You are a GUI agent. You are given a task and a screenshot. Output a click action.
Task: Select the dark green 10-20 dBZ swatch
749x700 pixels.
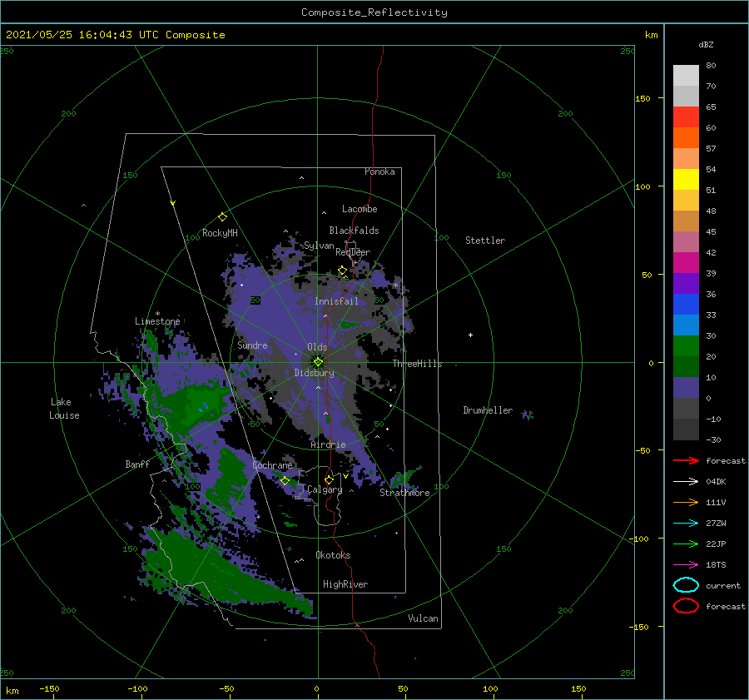click(x=686, y=367)
